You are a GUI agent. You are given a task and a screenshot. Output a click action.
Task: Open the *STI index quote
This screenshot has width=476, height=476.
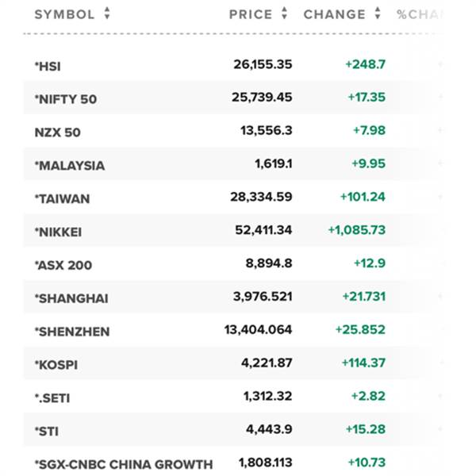pos(46,432)
